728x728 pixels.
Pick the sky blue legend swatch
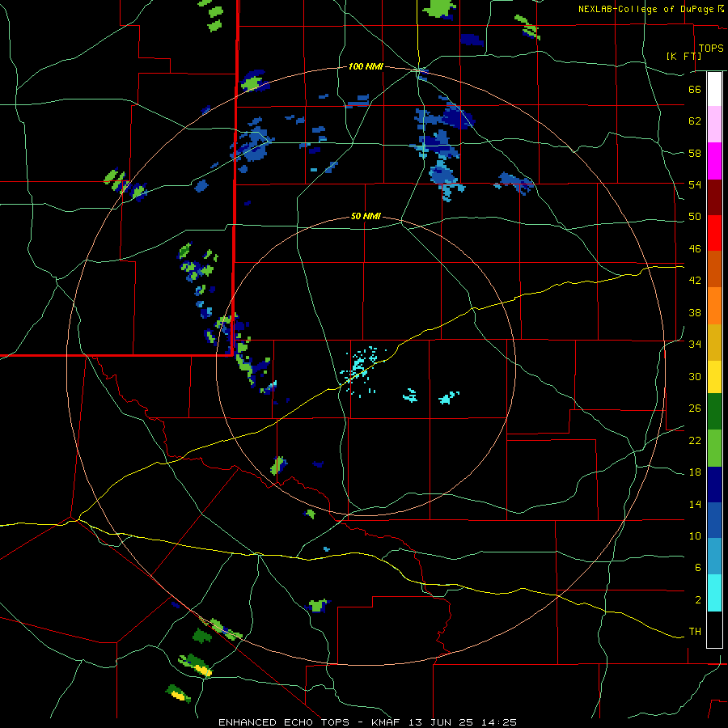click(714, 557)
